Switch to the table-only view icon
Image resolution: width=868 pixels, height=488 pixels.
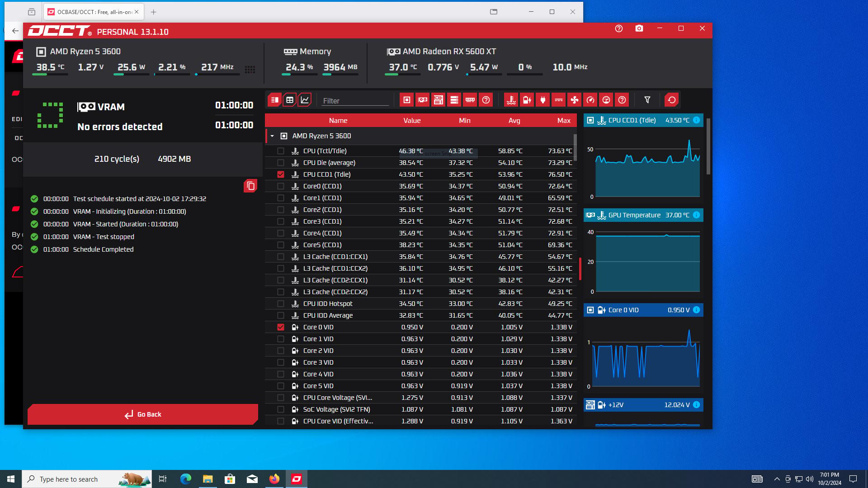(x=290, y=100)
